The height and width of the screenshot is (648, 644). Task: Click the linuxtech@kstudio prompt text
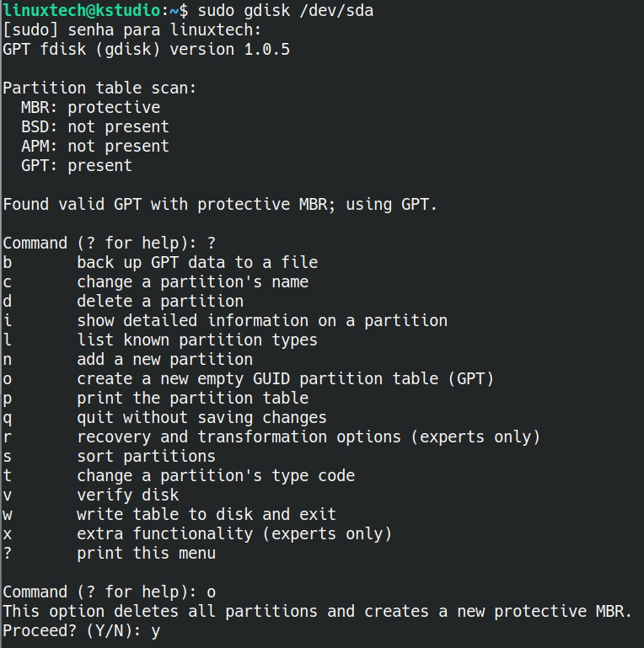[82, 10]
